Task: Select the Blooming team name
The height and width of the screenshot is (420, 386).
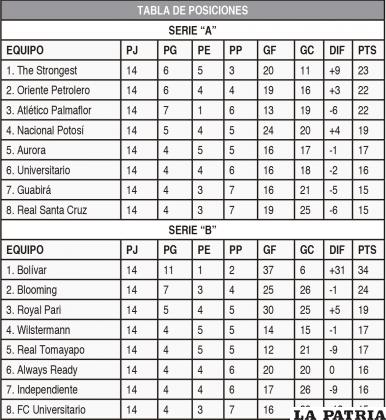Action: (x=37, y=290)
